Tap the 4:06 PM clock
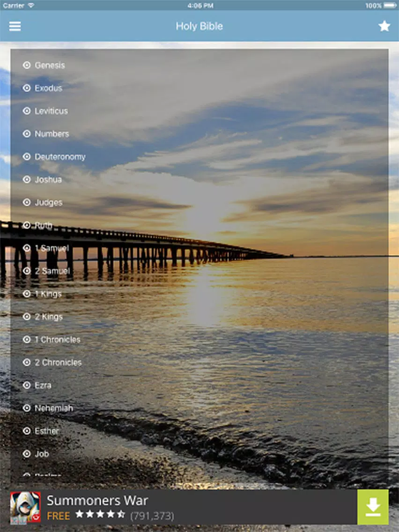This screenshot has height=532, width=399. (x=200, y=6)
